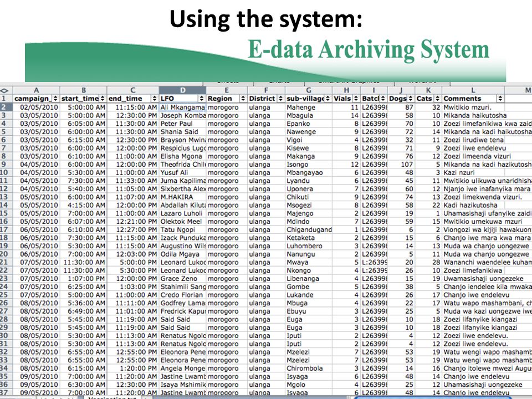The width and height of the screenshot is (532, 399).
Task: Select highlighted column D header
Action: point(182,90)
